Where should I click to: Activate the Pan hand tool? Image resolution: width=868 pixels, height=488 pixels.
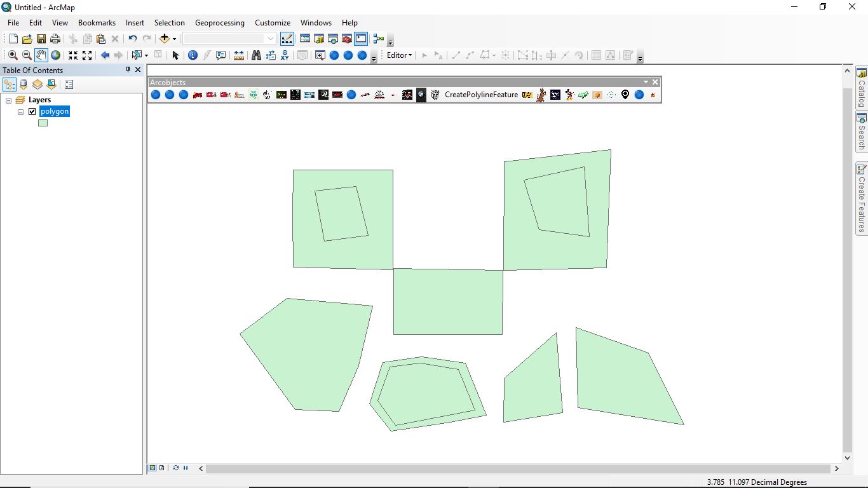pos(41,55)
